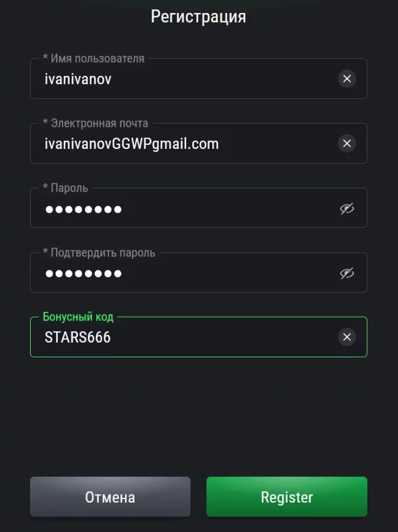Clear the Имя пользователя field text
The height and width of the screenshot is (532, 398).
(x=347, y=79)
